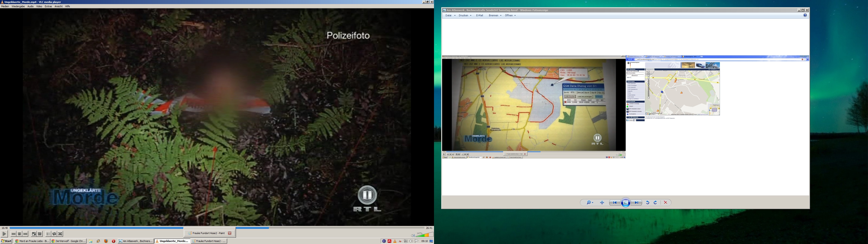The width and height of the screenshot is (868, 244).
Task: Click the system clock showing 09:10
Action: click(x=425, y=241)
